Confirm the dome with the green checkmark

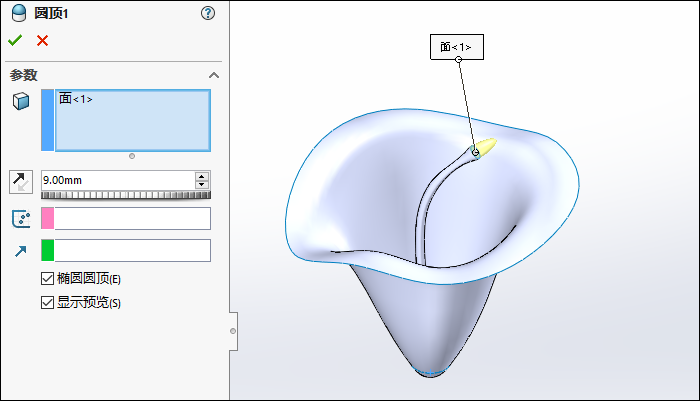[15, 41]
